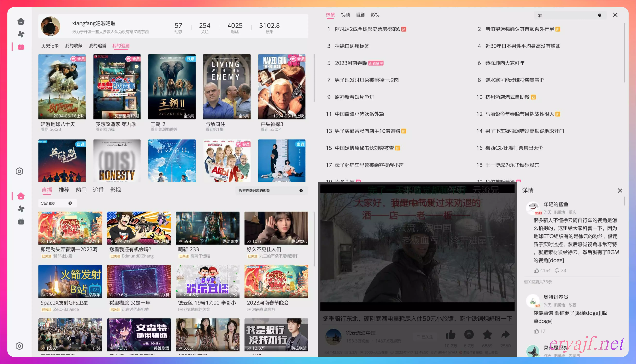Viewport: 636px width, 364px height.
Task: Click the coin icon under the video
Action: pyautogui.click(x=469, y=335)
